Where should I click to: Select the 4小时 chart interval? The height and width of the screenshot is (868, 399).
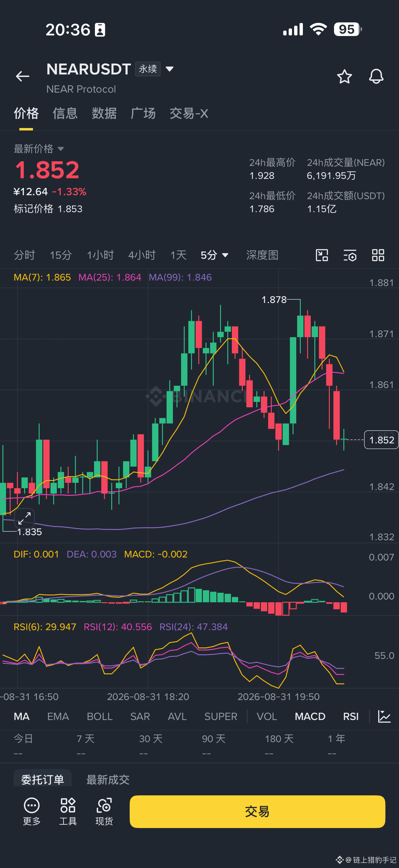coord(142,255)
